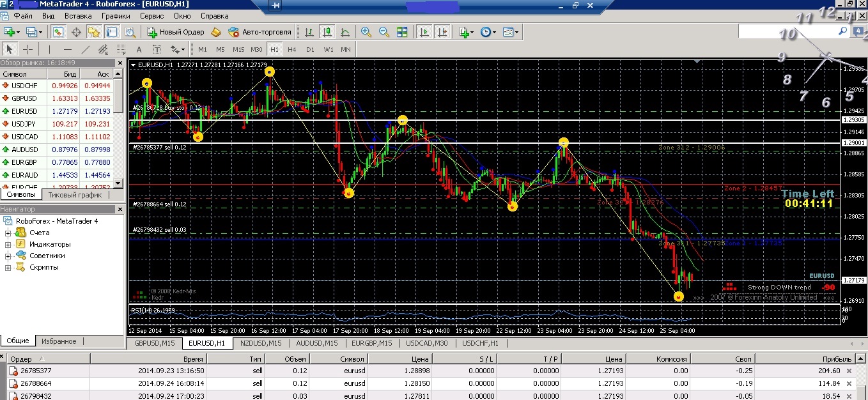Expand the Индикаторы tree node
Viewport: 868px width, 400px height.
tap(8, 244)
